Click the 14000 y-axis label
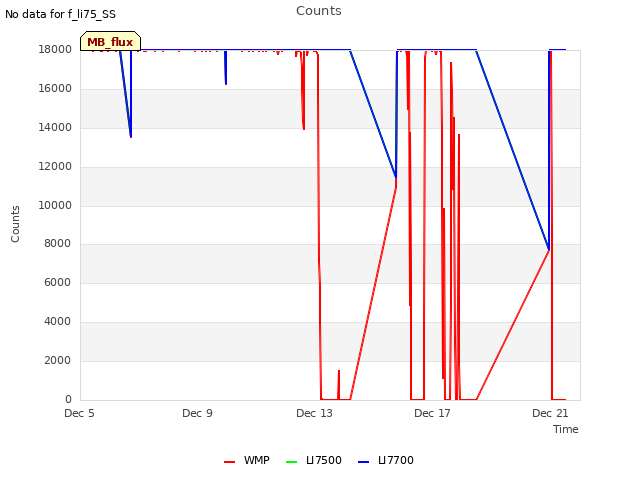Image resolution: width=640 pixels, height=480 pixels. 55,127
